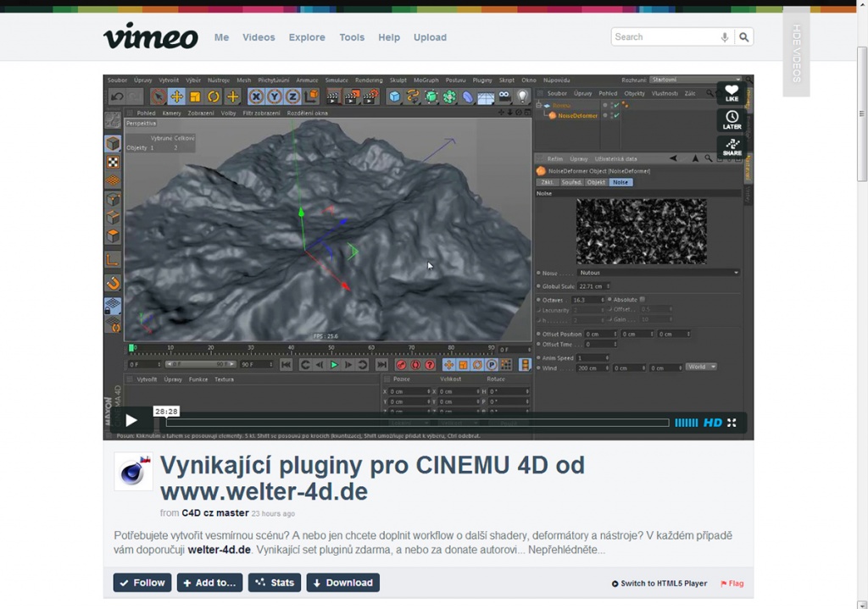Click the Anim Speed stepper arrows
The width and height of the screenshot is (868, 609).
tap(607, 358)
